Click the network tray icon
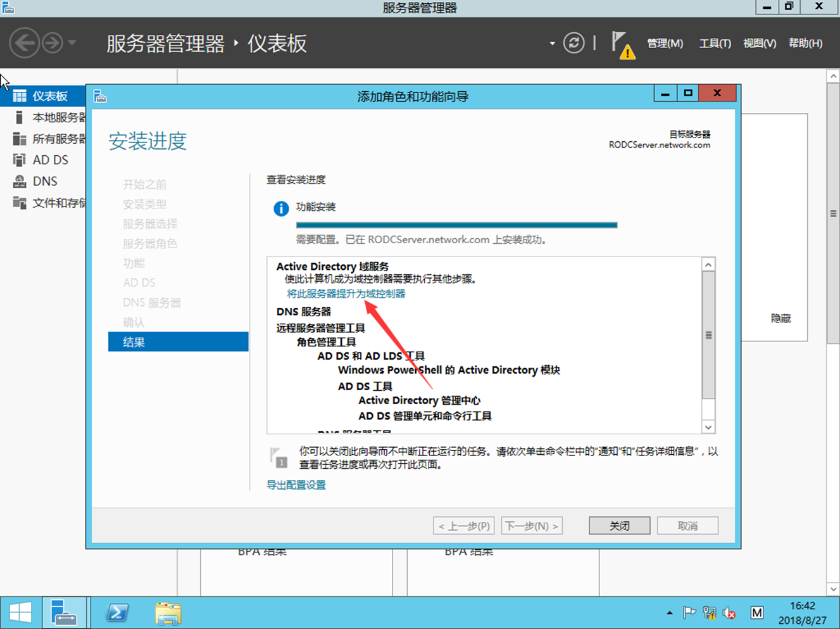The width and height of the screenshot is (840, 629). [x=710, y=613]
